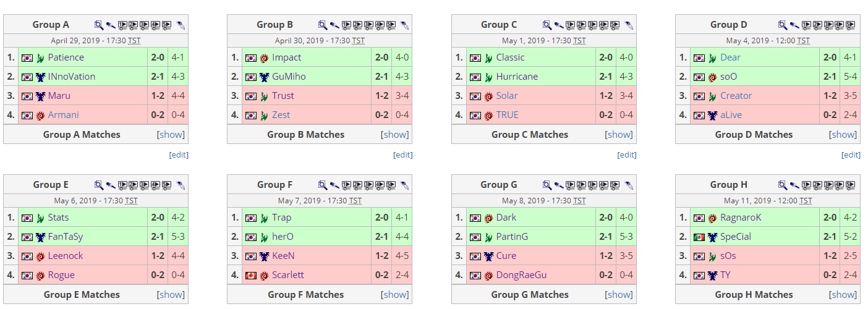868x309 pixels.
Task: Click the Terran race icon next to Maru
Action: (41, 96)
